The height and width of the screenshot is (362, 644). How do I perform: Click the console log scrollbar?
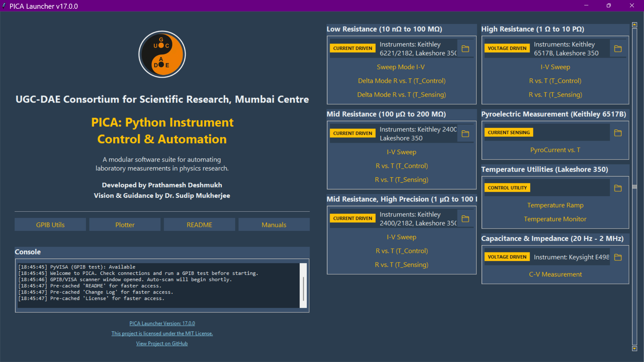click(x=303, y=288)
